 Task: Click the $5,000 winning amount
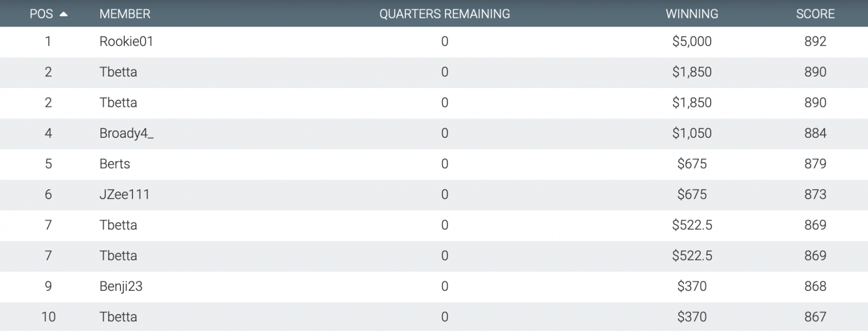692,41
